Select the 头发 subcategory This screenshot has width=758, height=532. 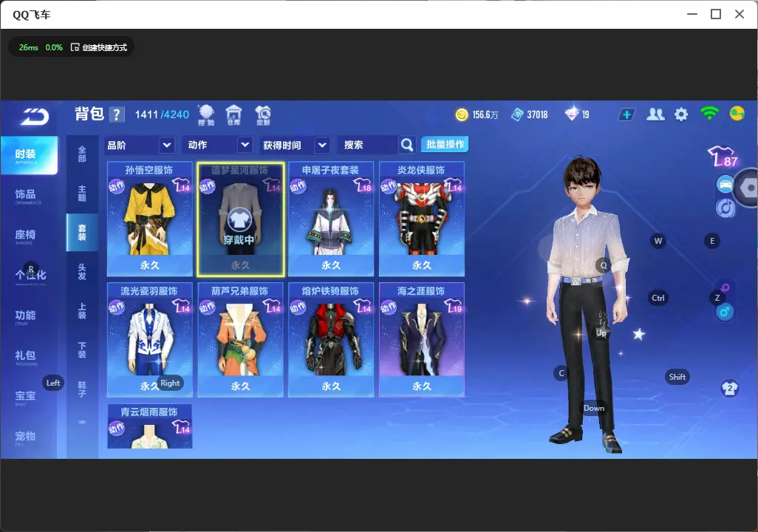[82, 272]
